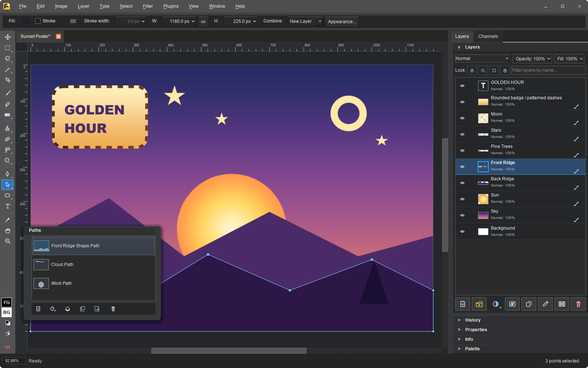Pick the Eyedropper tool
This screenshot has width=588, height=368.
click(7, 220)
